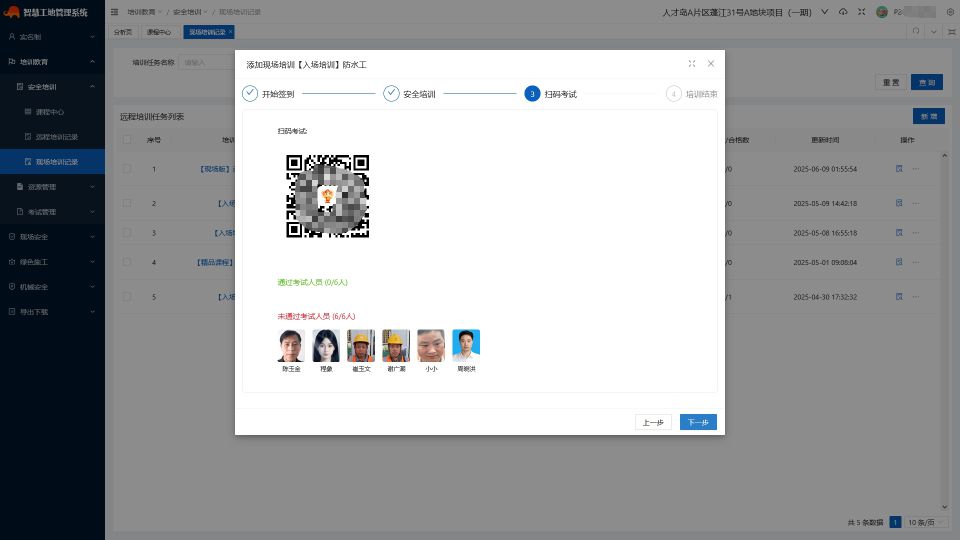Image resolution: width=960 pixels, height=540 pixels.
Task: Select step 2 安全培训 checkmark
Action: coord(391,94)
